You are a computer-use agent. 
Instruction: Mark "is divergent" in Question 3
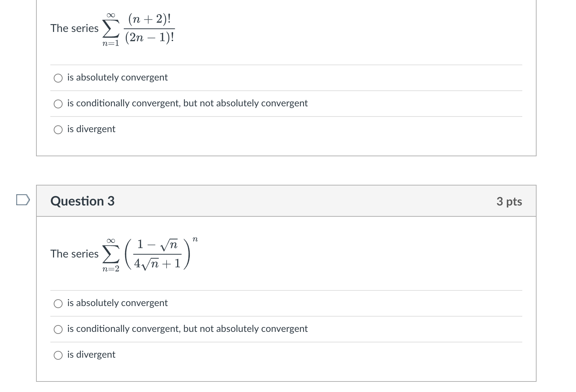pyautogui.click(x=58, y=355)
